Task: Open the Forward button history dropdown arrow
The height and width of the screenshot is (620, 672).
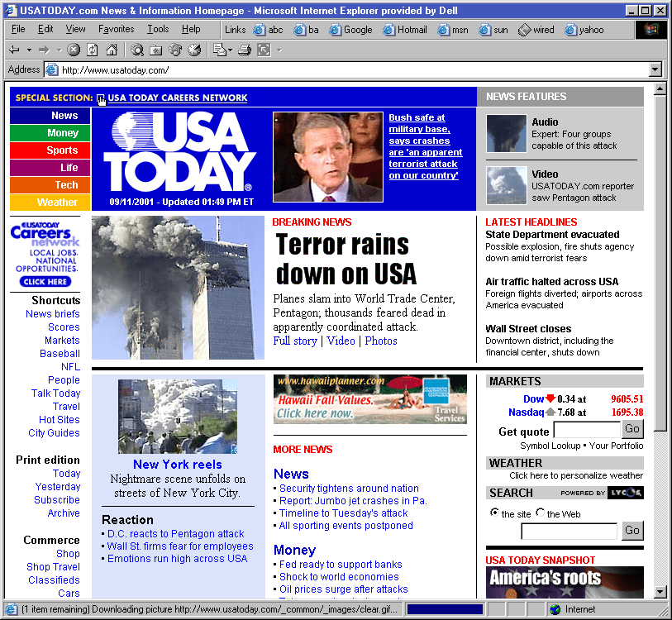Action: coord(60,50)
